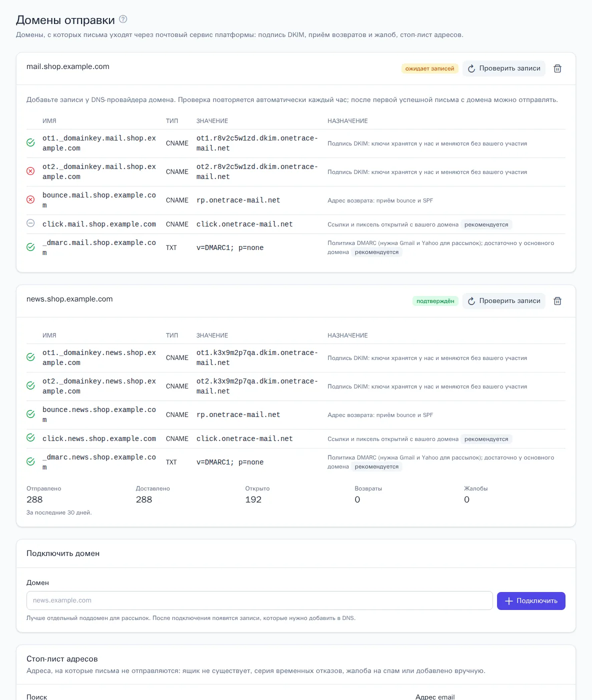The image size is (592, 700).
Task: Click failed status icon for ot2._domainkey.mail.shop record
Action: pyautogui.click(x=30, y=171)
